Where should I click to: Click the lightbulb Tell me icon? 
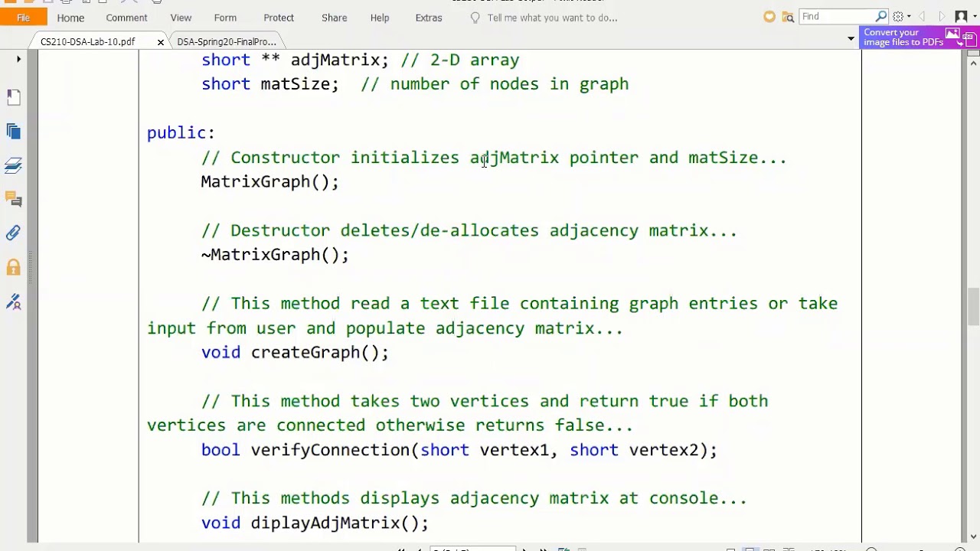pos(475,18)
